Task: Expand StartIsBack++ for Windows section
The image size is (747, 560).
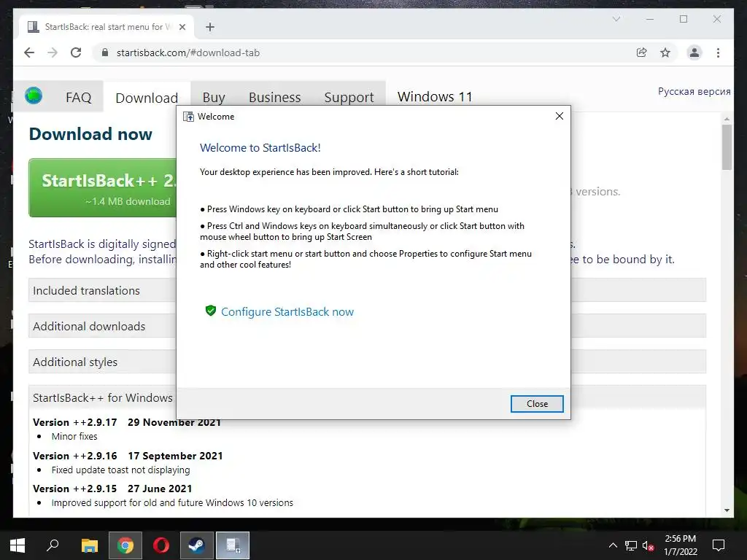Action: pos(102,397)
